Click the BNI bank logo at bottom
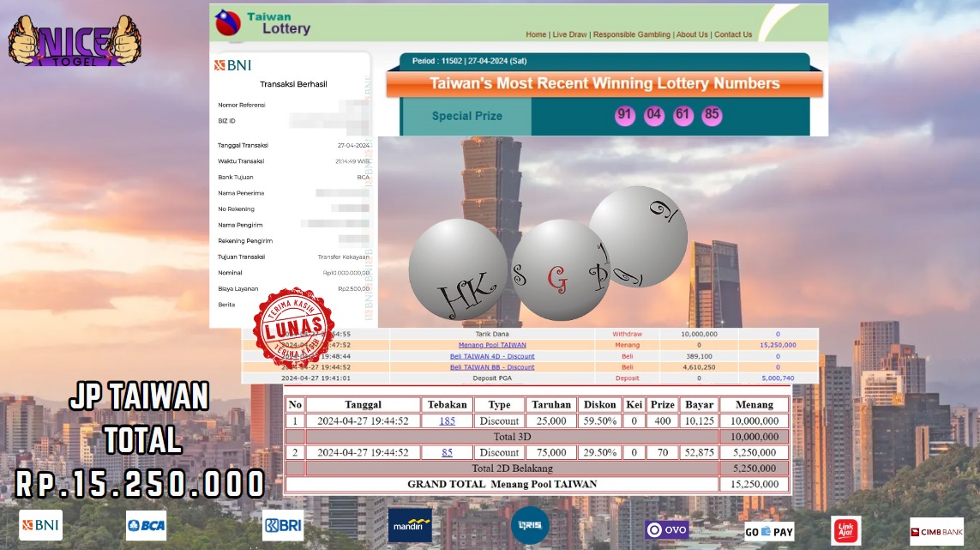The image size is (980, 550). pos(41,525)
